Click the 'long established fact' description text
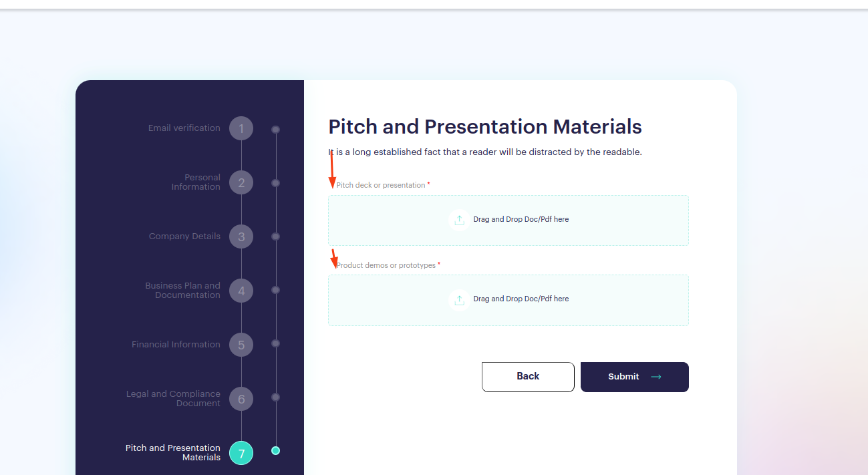 pyautogui.click(x=485, y=152)
